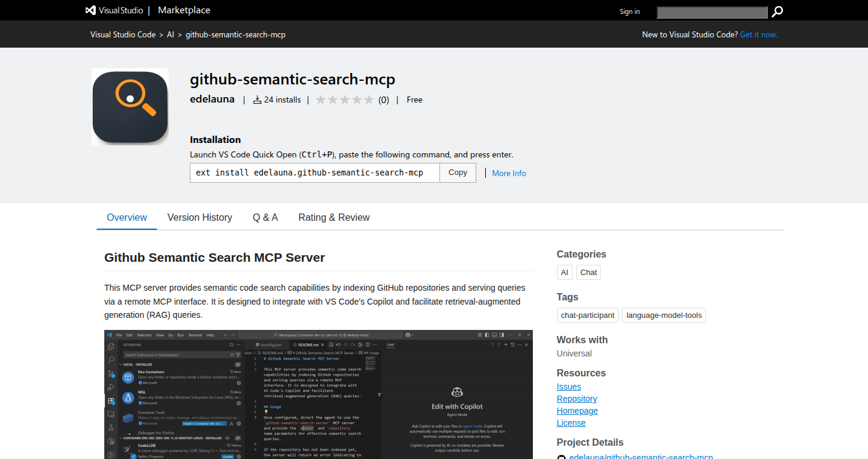The width and height of the screenshot is (868, 459).
Task: Click the Visual Studio logo
Action: tap(115, 10)
